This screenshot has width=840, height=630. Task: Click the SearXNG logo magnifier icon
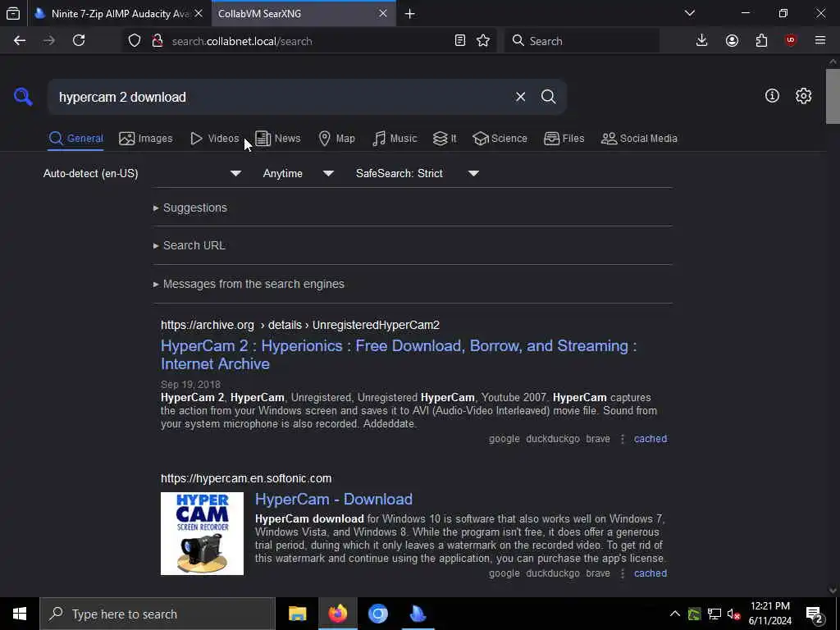click(x=23, y=97)
